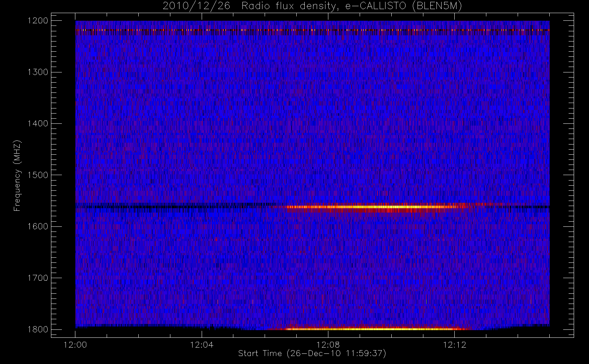Viewport: 589px width, 364px height.
Task: Click the 'Start Time (26-Dec-10 11:59:37)' axis label
Action: tap(312, 353)
